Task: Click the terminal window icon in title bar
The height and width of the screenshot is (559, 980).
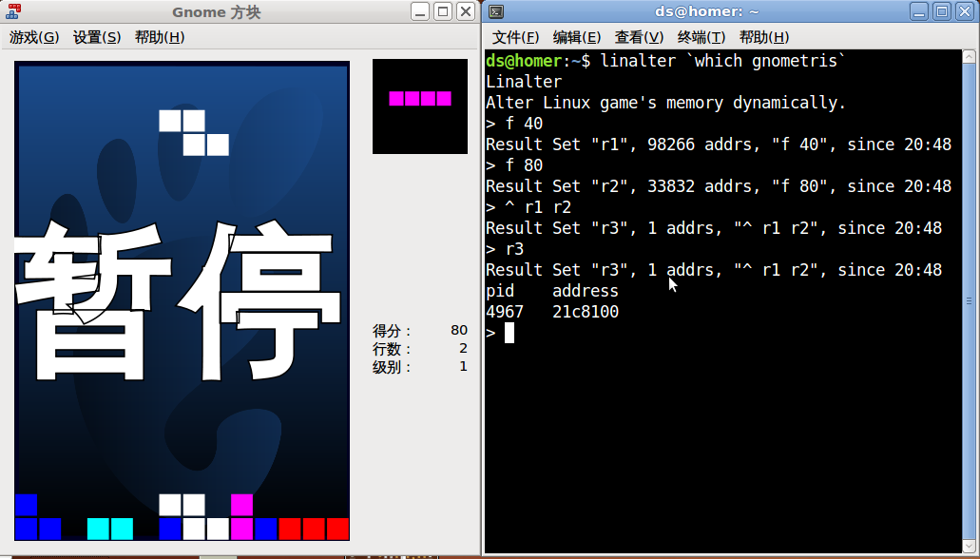Action: pyautogui.click(x=496, y=11)
